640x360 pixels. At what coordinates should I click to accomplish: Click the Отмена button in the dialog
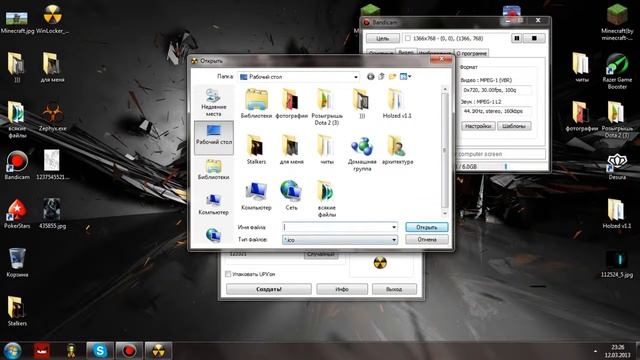(427, 240)
